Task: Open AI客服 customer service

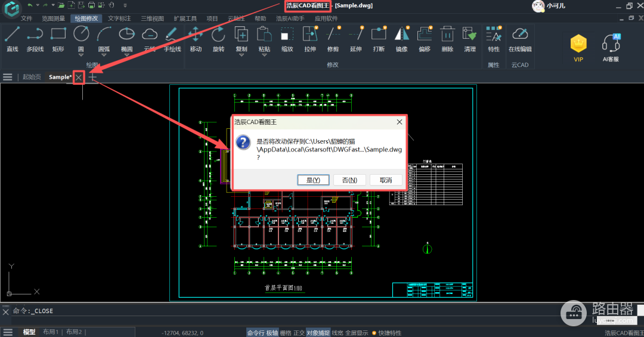Action: tap(611, 47)
